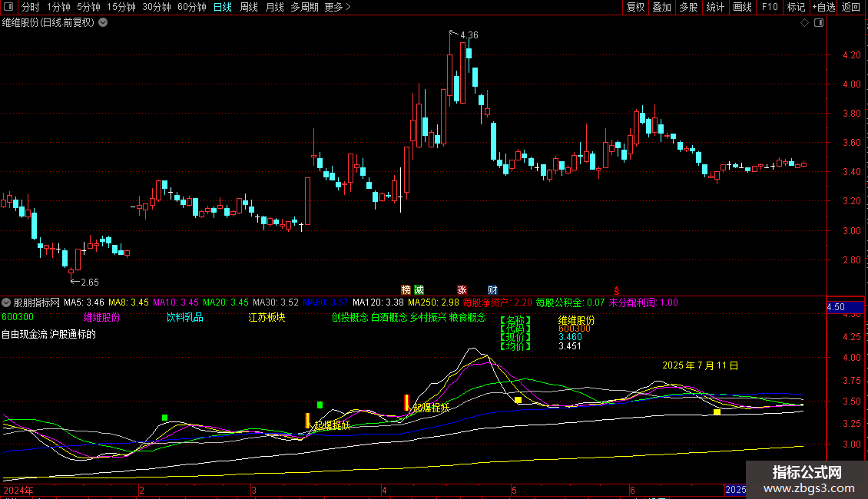Open F10 company information
Screen dimensions: 868x499
[x=769, y=8]
